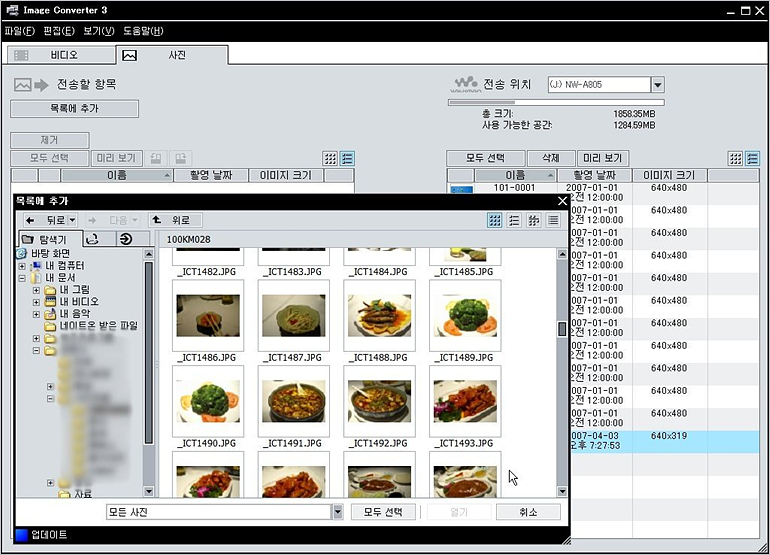This screenshot has height=555, width=770.
Task: Open the 다음 history dropdown arrow
Action: point(135,220)
